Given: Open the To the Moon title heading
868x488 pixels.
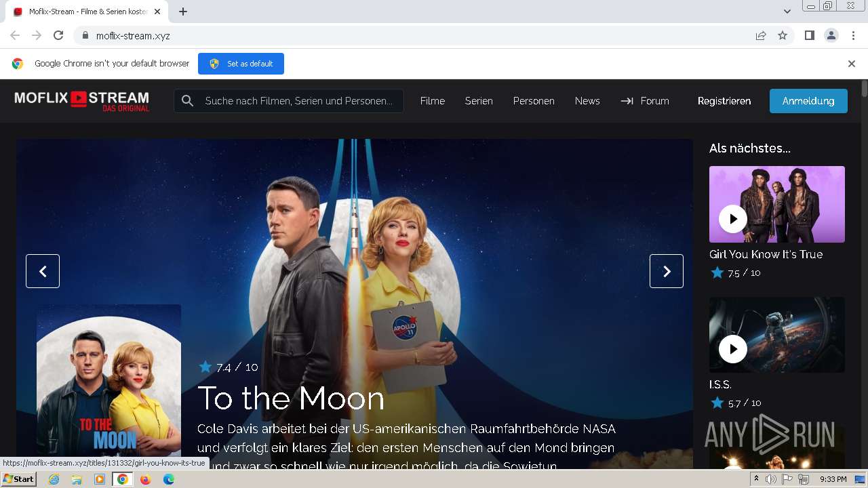Looking at the screenshot, I should 291,398.
